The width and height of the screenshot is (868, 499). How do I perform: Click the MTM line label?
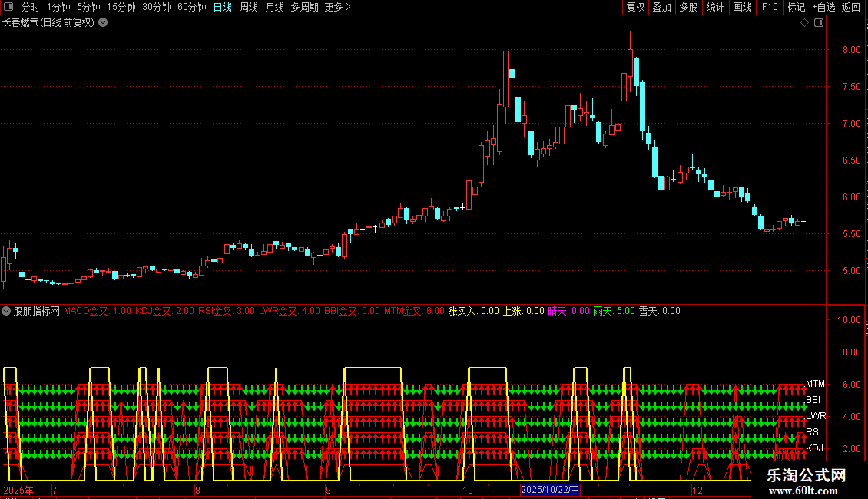coord(815,383)
